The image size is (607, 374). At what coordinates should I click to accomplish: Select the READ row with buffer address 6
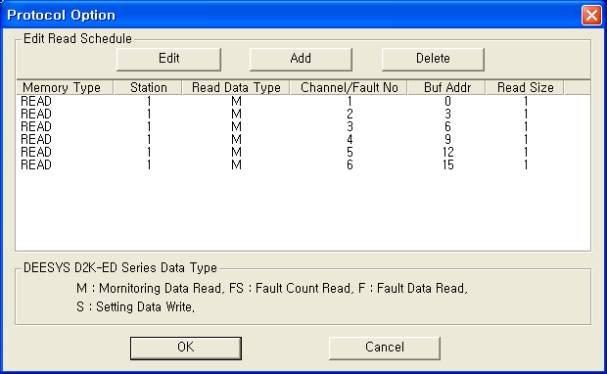point(303,127)
